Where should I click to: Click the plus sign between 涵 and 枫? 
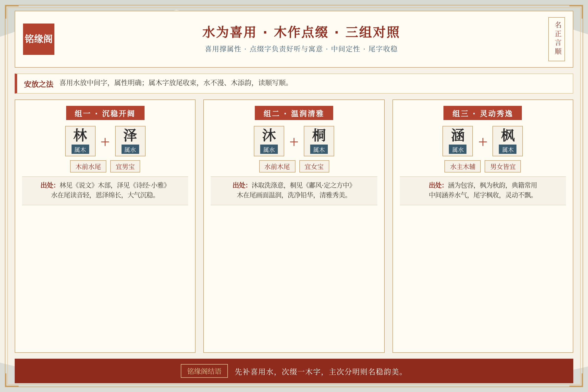[x=483, y=142]
